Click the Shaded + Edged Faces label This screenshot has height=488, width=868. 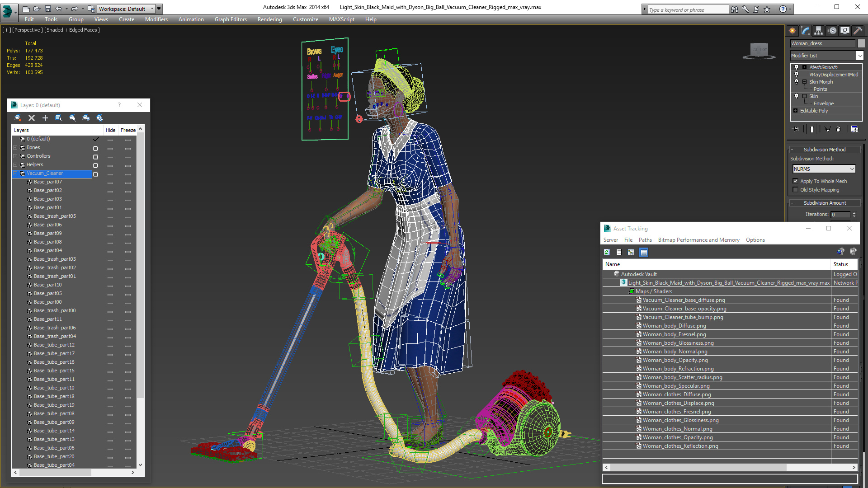[x=72, y=30]
